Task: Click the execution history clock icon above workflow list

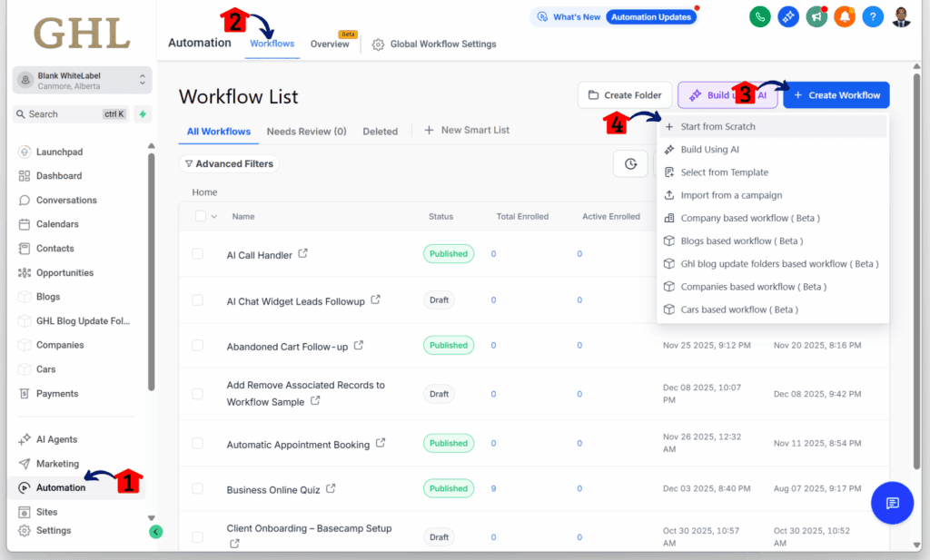Action: coord(630,164)
